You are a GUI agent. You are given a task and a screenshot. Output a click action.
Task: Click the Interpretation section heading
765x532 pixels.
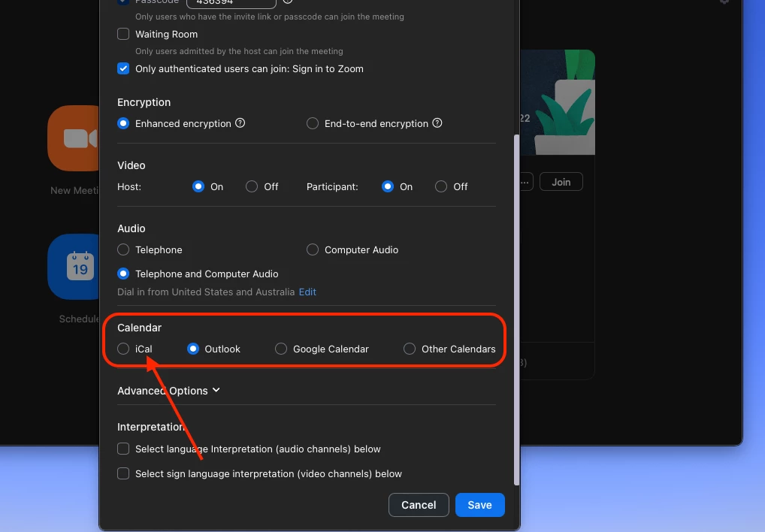point(150,427)
